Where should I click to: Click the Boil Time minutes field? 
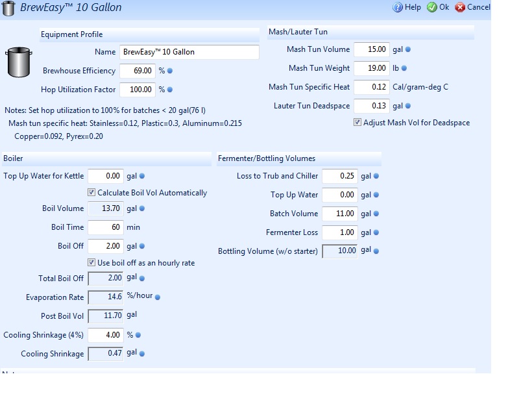(x=106, y=227)
